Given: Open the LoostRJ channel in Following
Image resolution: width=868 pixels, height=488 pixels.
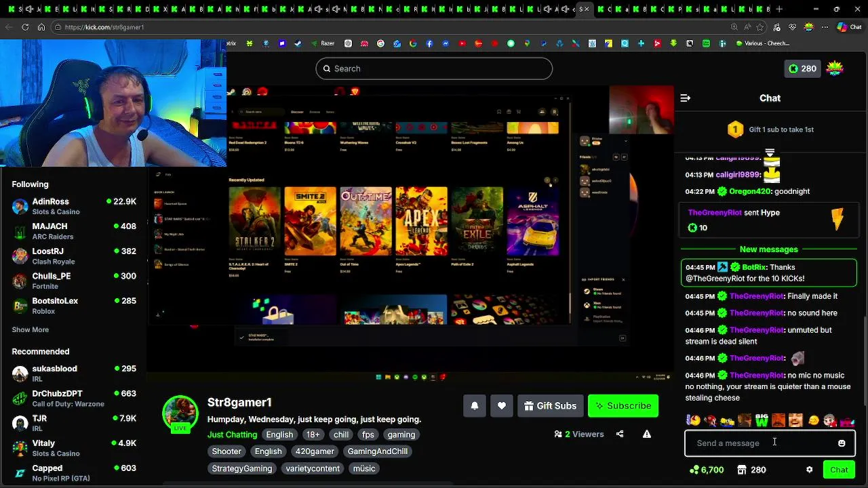Looking at the screenshot, I should coord(74,256).
